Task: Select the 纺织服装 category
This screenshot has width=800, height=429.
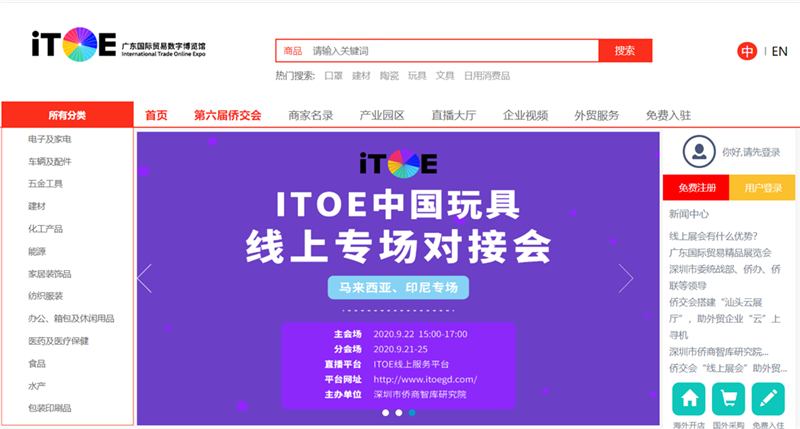Action: pos(45,296)
